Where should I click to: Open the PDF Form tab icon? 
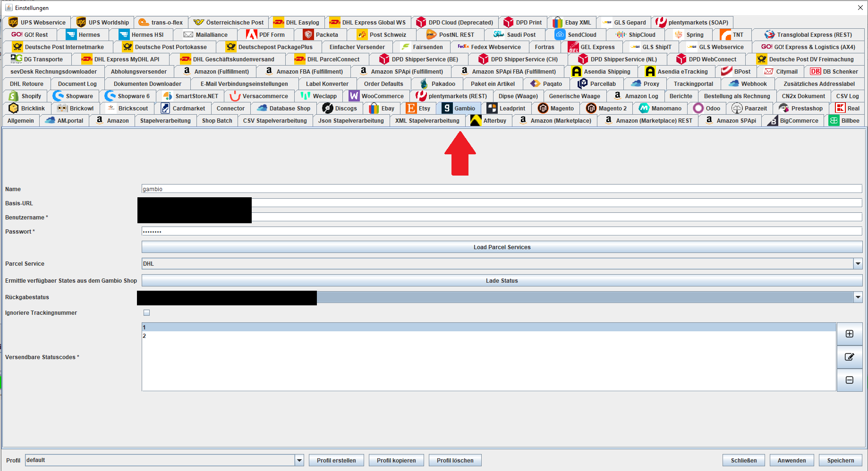tap(251, 34)
